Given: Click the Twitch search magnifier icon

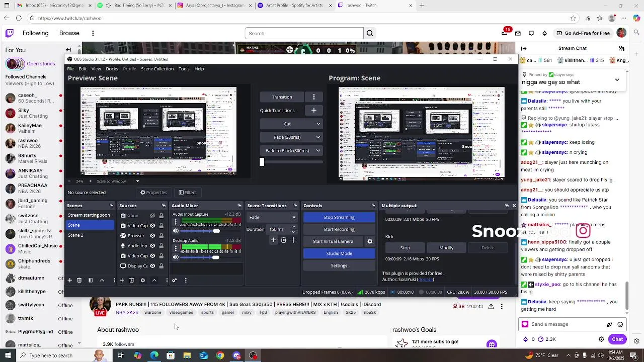Looking at the screenshot, I should tap(370, 33).
